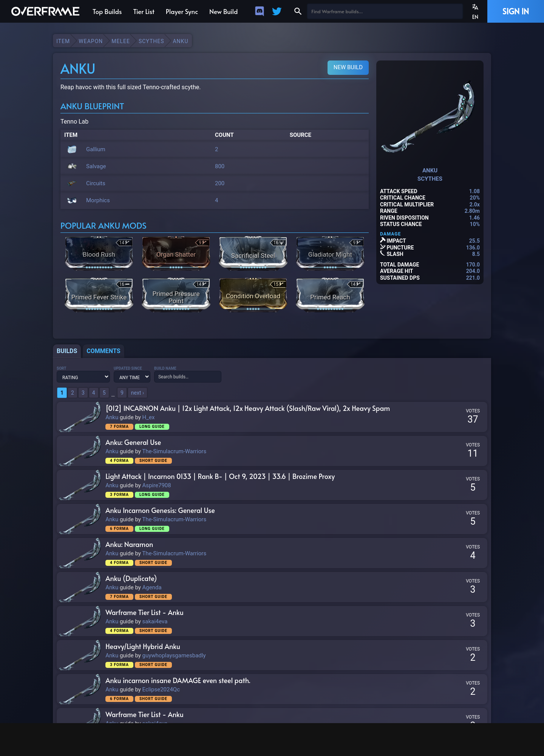
Task: Open the Heavy/Light Hybrid Anku build
Action: [143, 647]
